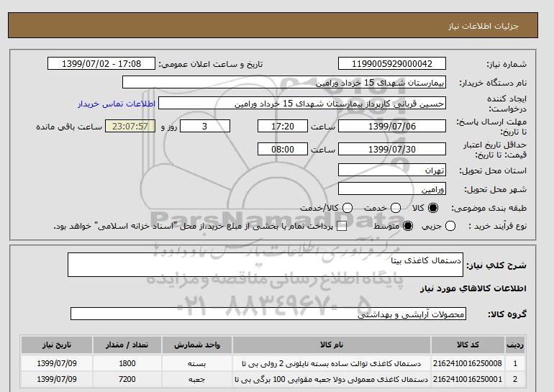Screen dimensions: 554x392
Task: Click the need date in row 7200
Action: tap(57, 379)
